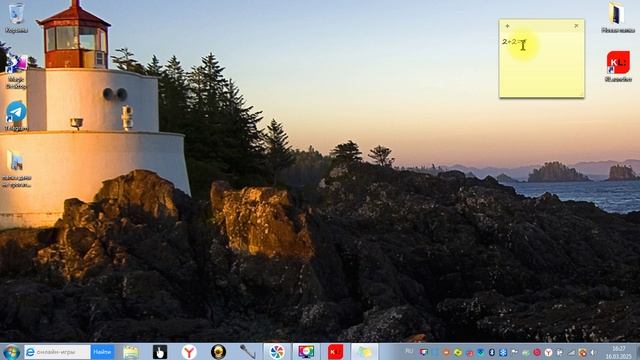This screenshot has height=360, width=640.
Task: Open the network signal tray icon
Action: click(571, 353)
